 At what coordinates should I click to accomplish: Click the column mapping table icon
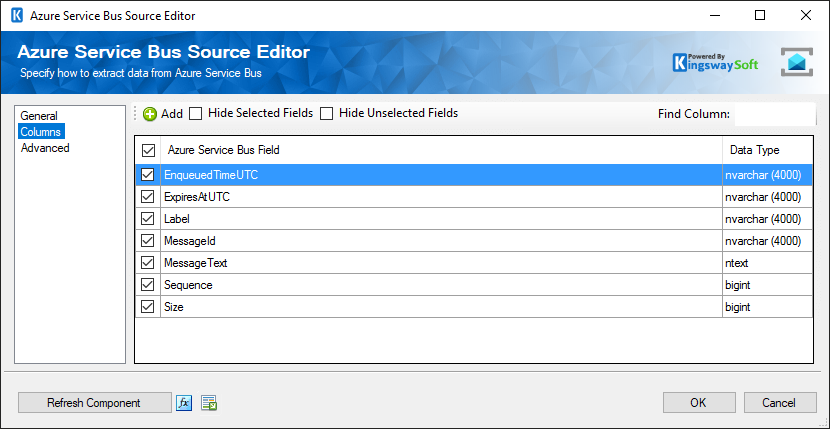(x=210, y=403)
